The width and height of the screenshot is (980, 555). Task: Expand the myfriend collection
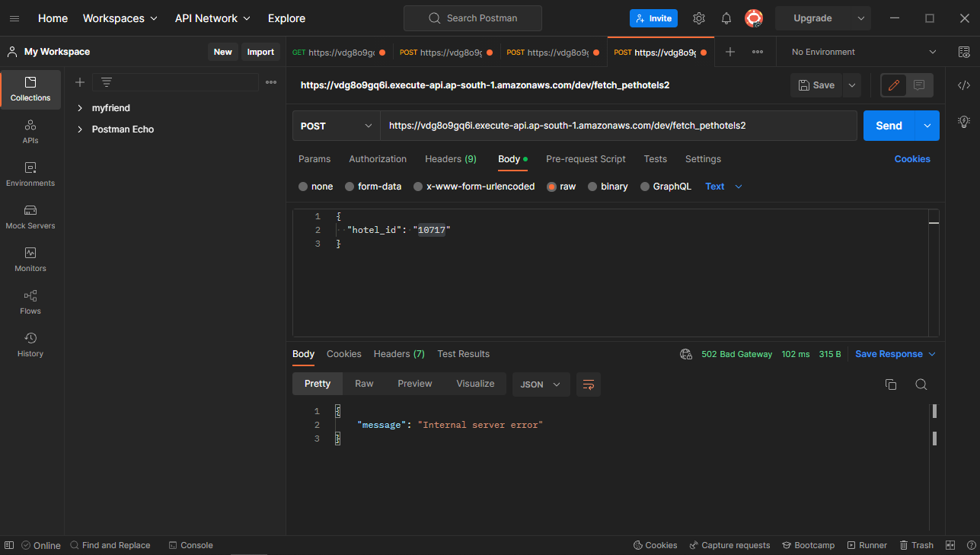pyautogui.click(x=80, y=108)
